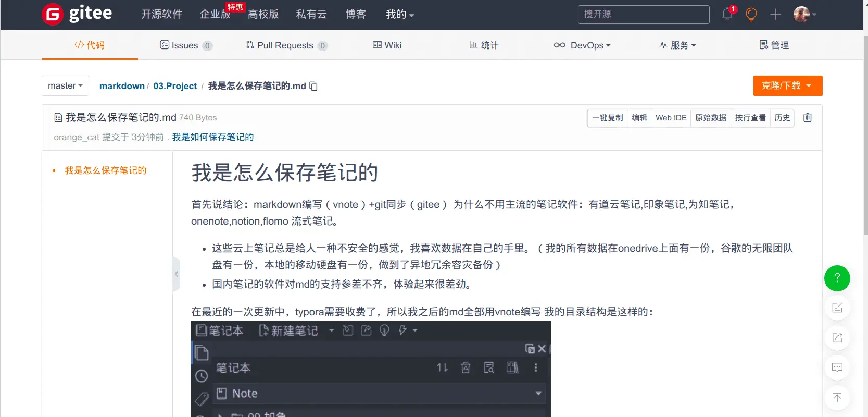Screen dimensions: 868x417
Task: Open 高校版 in top navigation
Action: [263, 14]
